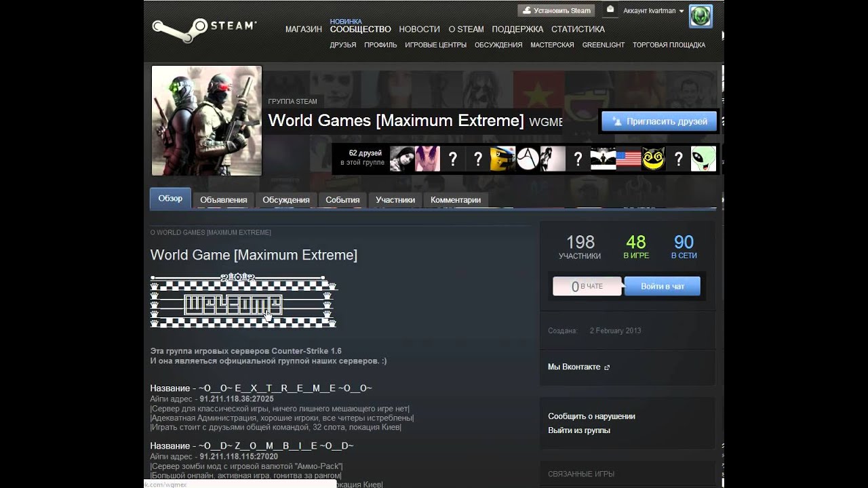Click the Пригласить друзей button
This screenshot has height=488, width=868.
click(x=659, y=121)
